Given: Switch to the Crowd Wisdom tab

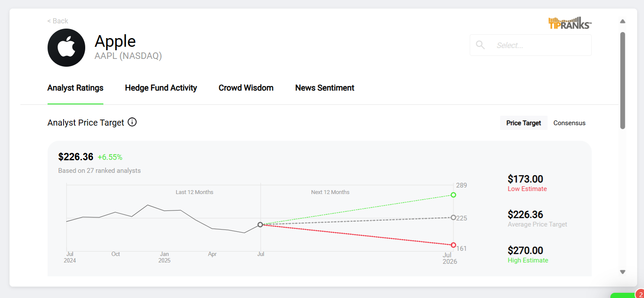Looking at the screenshot, I should 246,88.
